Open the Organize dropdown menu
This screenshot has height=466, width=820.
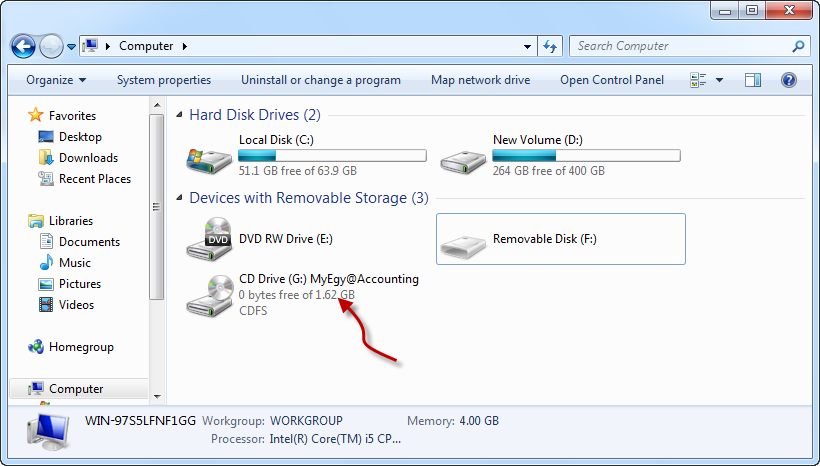[56, 80]
